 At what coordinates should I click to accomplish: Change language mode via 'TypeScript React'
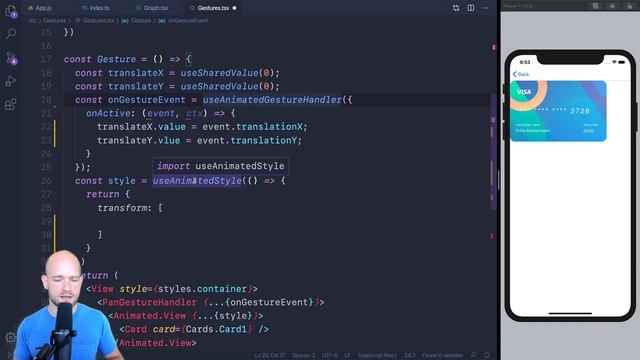377,356
